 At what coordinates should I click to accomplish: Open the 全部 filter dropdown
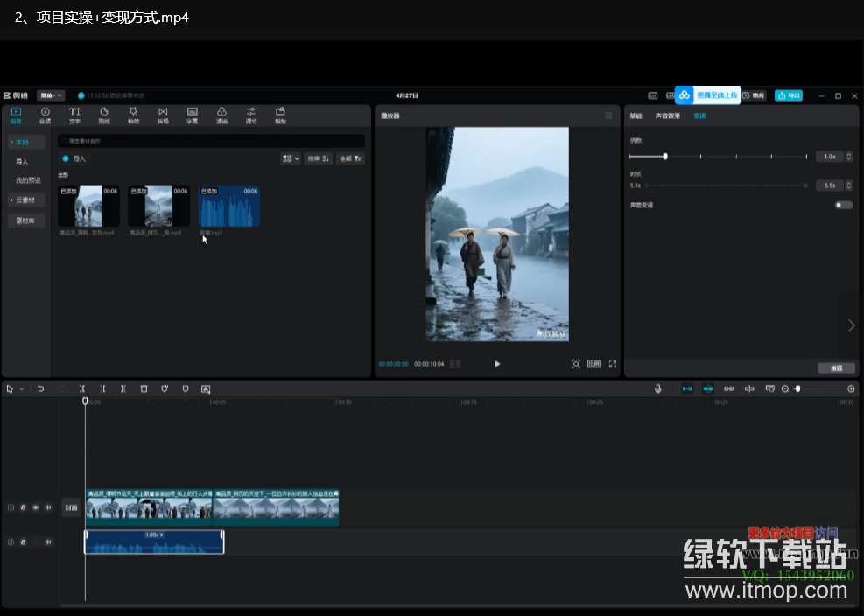click(350, 158)
